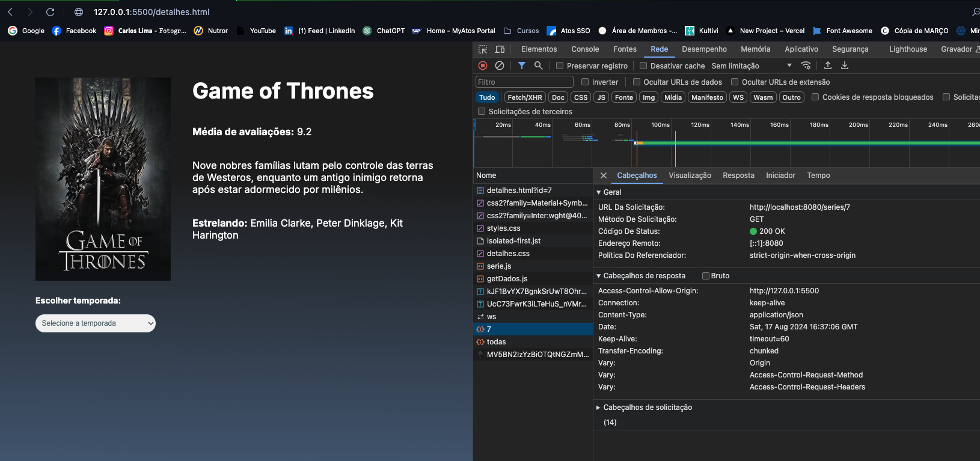Screen dimensions: 980x461
Task: Select the todas request row
Action: point(533,342)
